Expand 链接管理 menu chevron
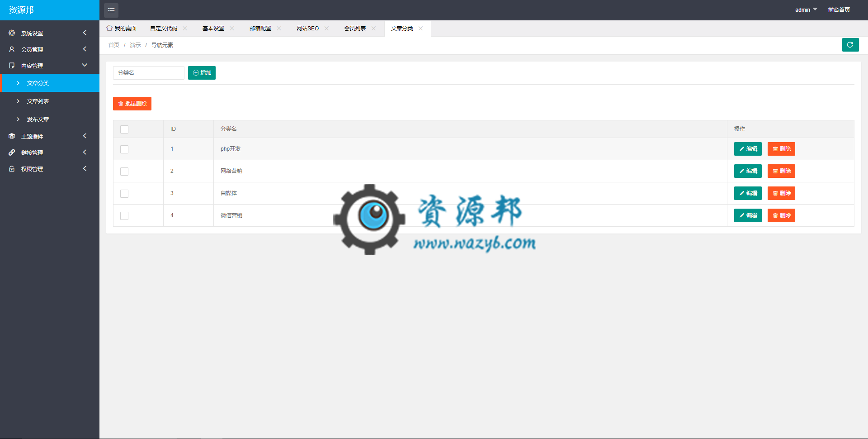The height and width of the screenshot is (439, 868). [85, 152]
